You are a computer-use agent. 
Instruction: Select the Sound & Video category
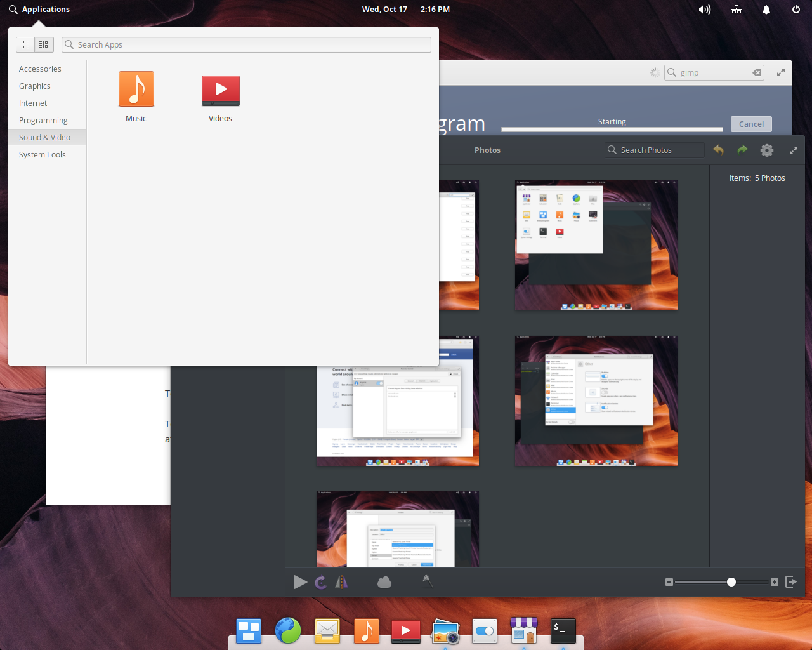click(48, 137)
